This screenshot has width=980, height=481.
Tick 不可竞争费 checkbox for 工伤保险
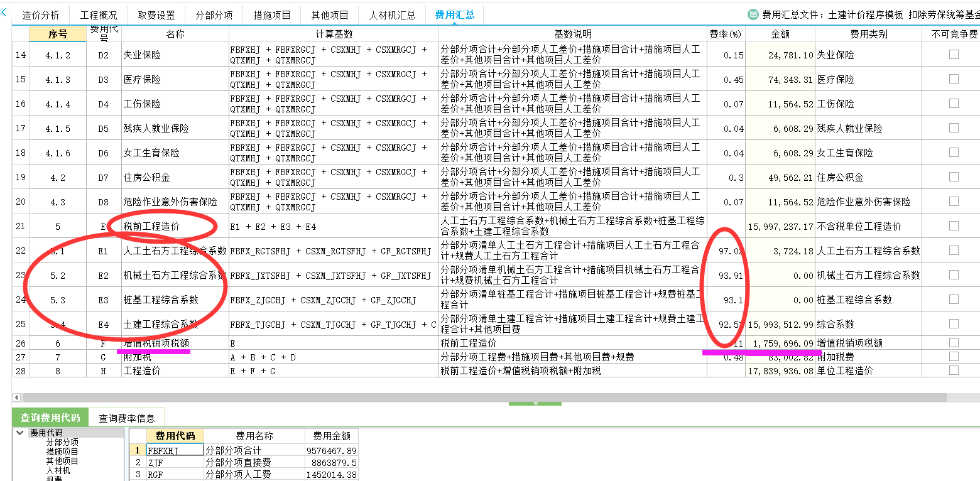[x=954, y=104]
